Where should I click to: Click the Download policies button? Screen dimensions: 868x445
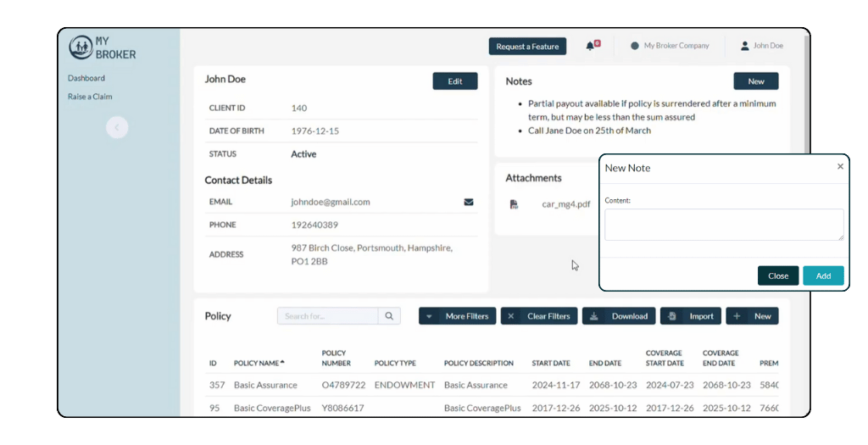618,316
